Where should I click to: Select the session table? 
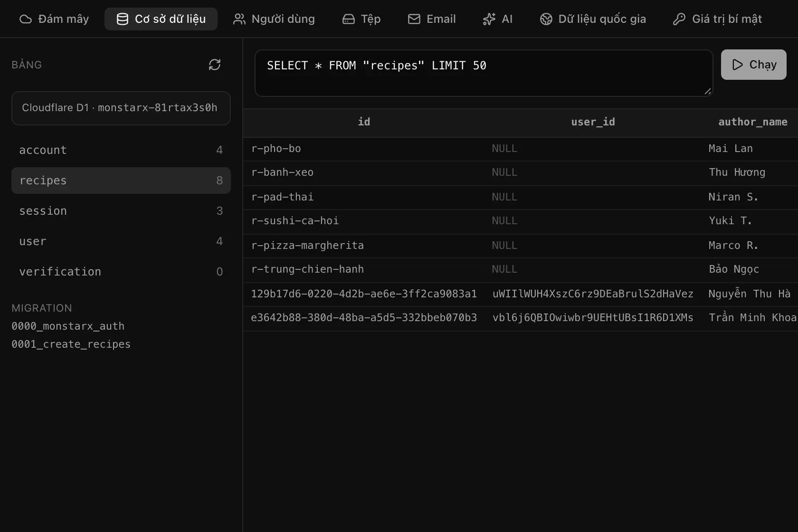[121, 211]
